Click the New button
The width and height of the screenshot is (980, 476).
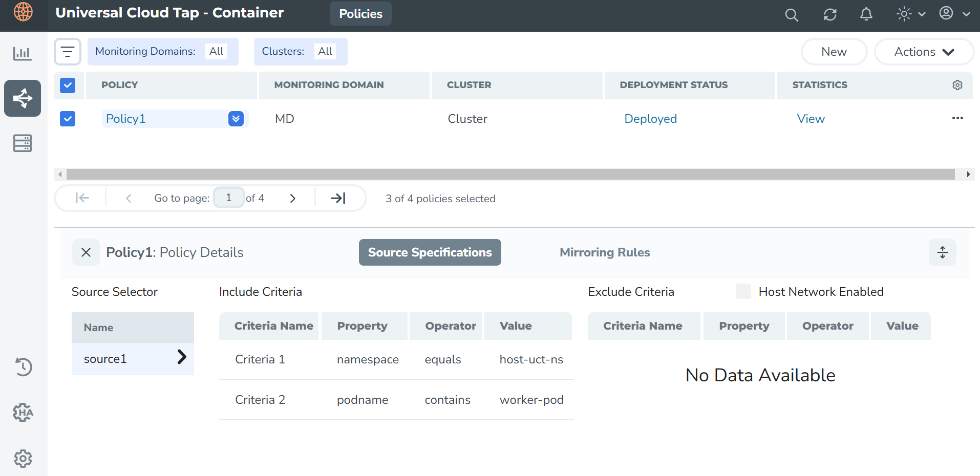coord(834,52)
